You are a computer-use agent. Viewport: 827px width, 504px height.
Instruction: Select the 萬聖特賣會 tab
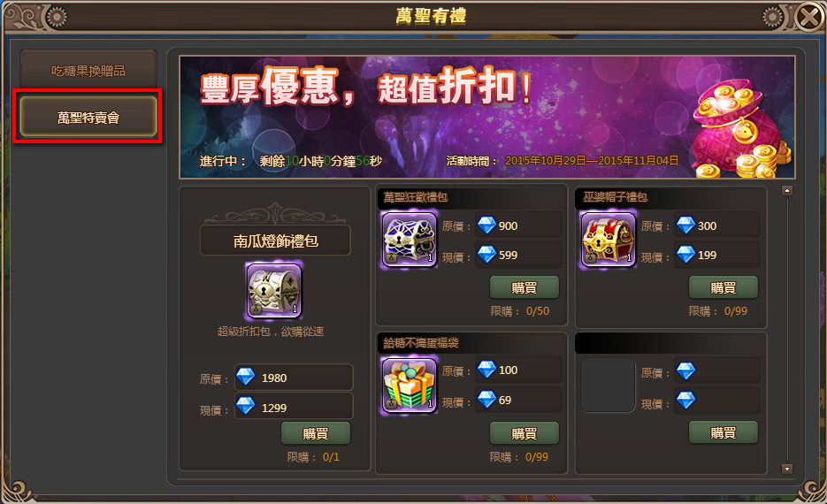click(x=88, y=117)
